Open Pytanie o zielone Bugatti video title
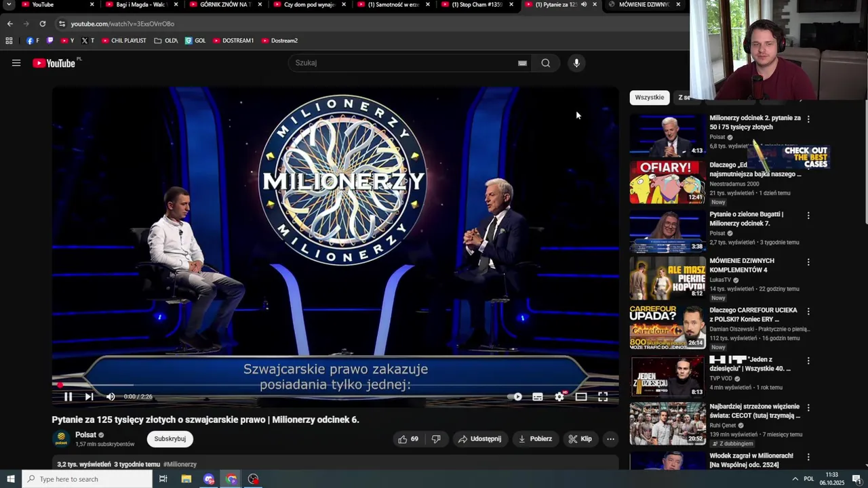868x488 pixels. click(747, 218)
